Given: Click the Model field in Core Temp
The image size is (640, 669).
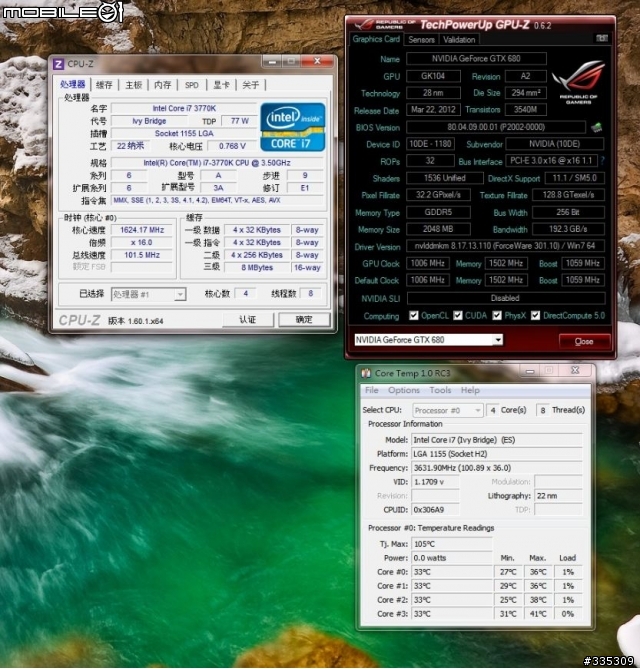Looking at the screenshot, I should (x=497, y=440).
